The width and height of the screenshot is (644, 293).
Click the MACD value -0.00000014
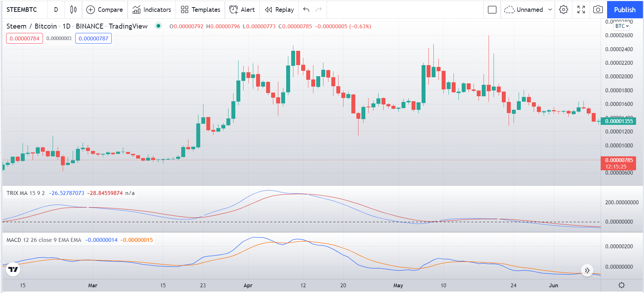click(101, 240)
